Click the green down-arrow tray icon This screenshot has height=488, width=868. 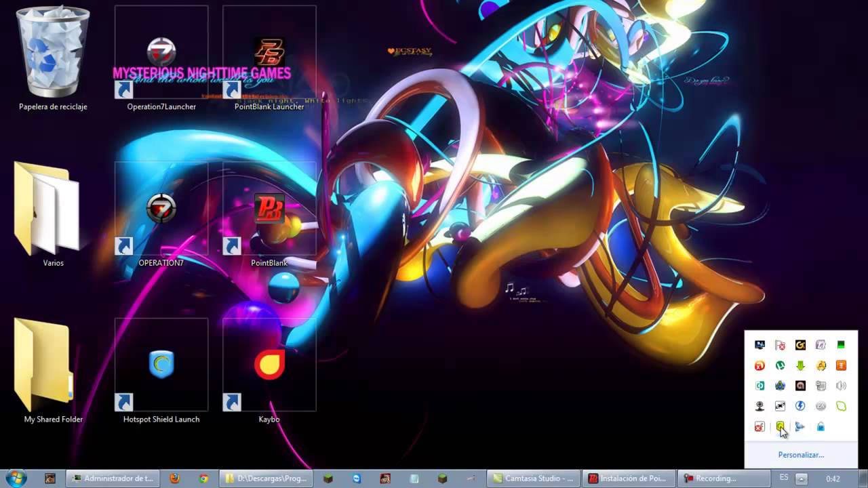click(800, 365)
